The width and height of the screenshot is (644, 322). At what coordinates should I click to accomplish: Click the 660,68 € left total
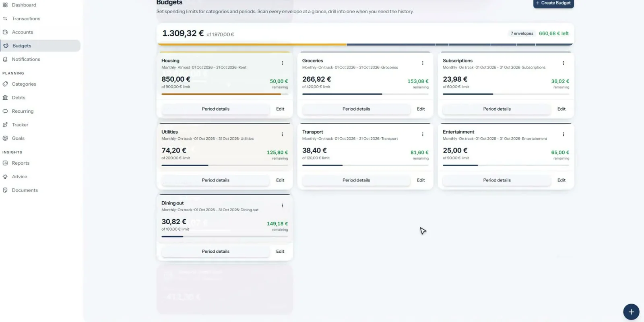[x=553, y=33]
